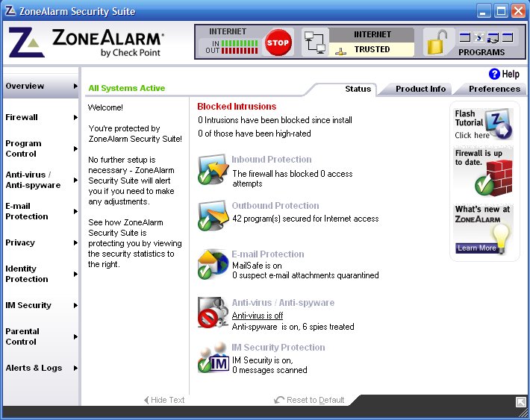Click the What's new at ZoneAlarm tile
This screenshot has width=530, height=420.
tap(484, 229)
